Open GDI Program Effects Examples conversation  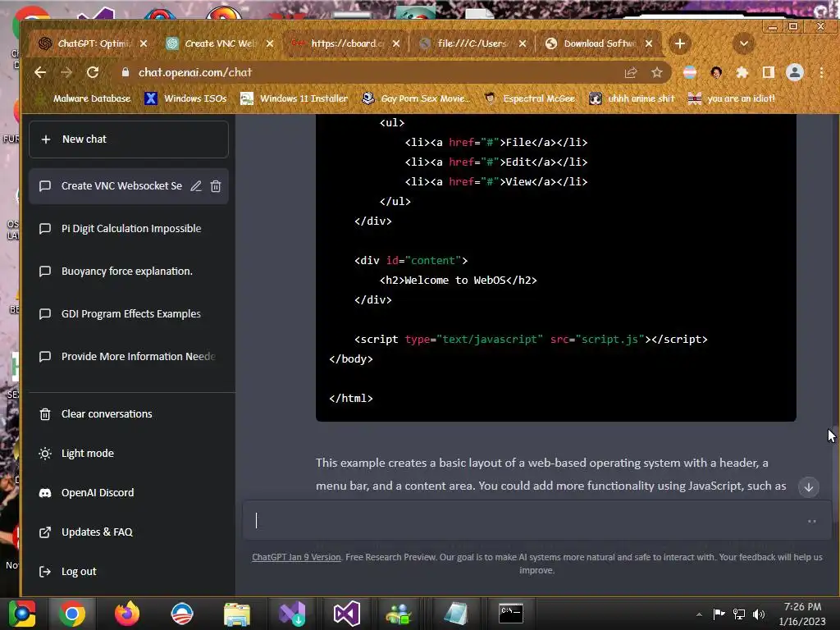point(129,314)
